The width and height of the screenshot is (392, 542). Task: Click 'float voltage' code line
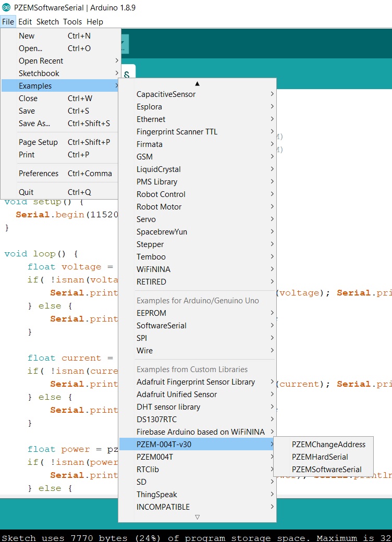click(x=70, y=267)
